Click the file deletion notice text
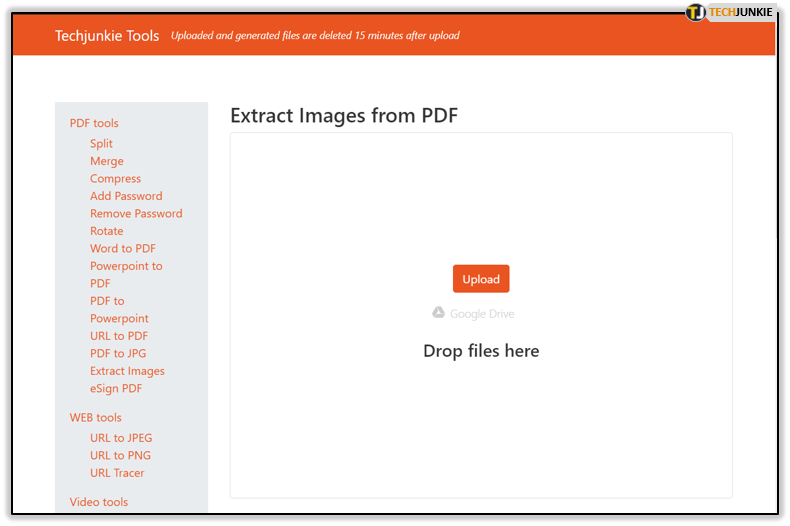This screenshot has width=790, height=526. coord(315,36)
